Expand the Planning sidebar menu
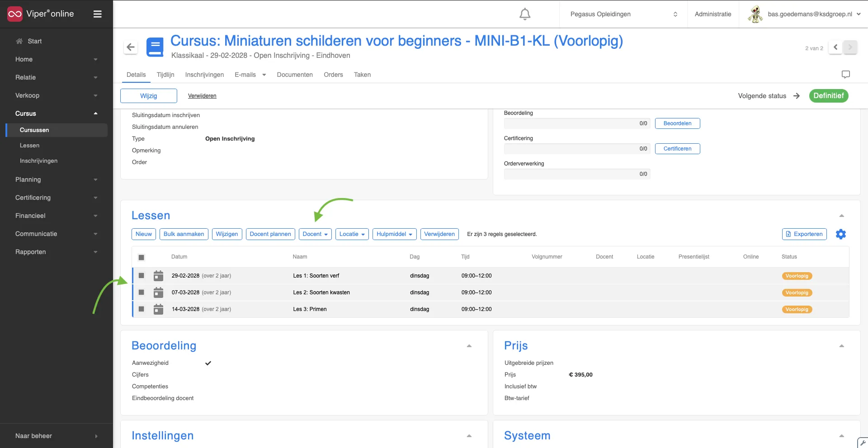868x448 pixels. coord(57,179)
